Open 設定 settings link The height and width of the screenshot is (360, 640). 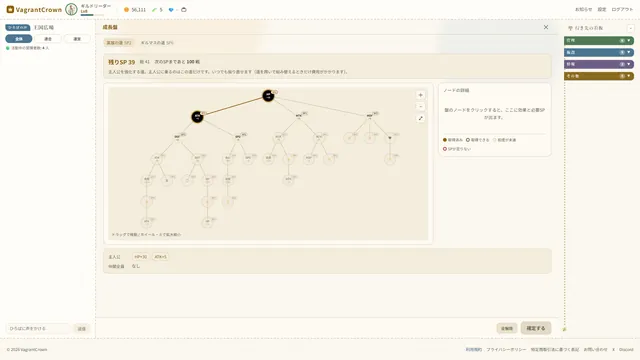pos(602,9)
